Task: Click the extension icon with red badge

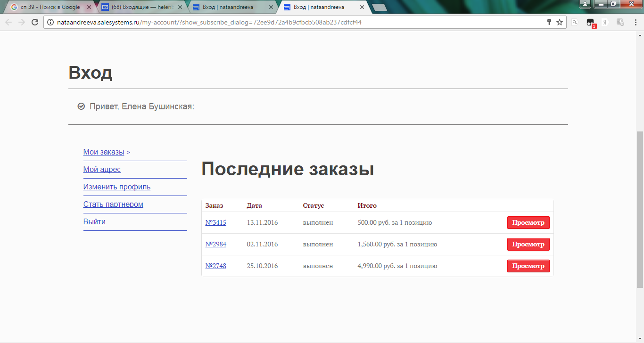Action: (x=590, y=23)
